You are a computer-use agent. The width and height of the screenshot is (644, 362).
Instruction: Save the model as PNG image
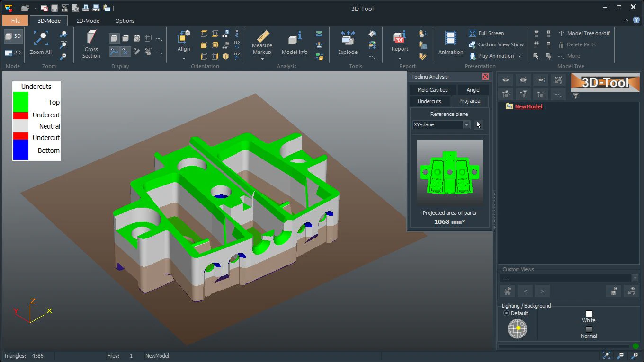pos(95,8)
